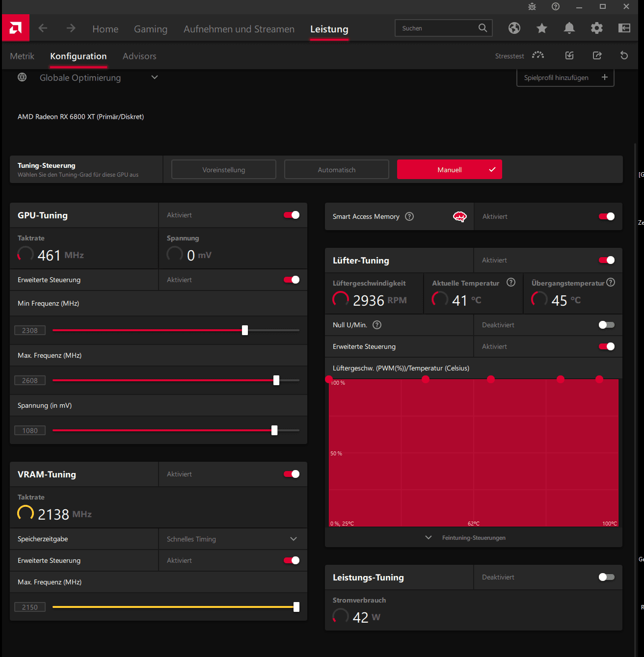
Task: Click the AMD logo home icon
Action: coord(16,28)
